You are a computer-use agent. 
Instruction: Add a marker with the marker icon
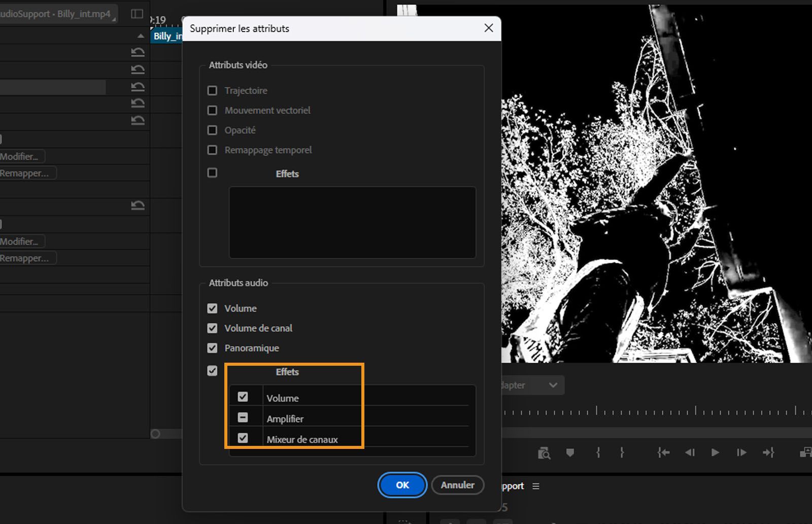coord(570,452)
